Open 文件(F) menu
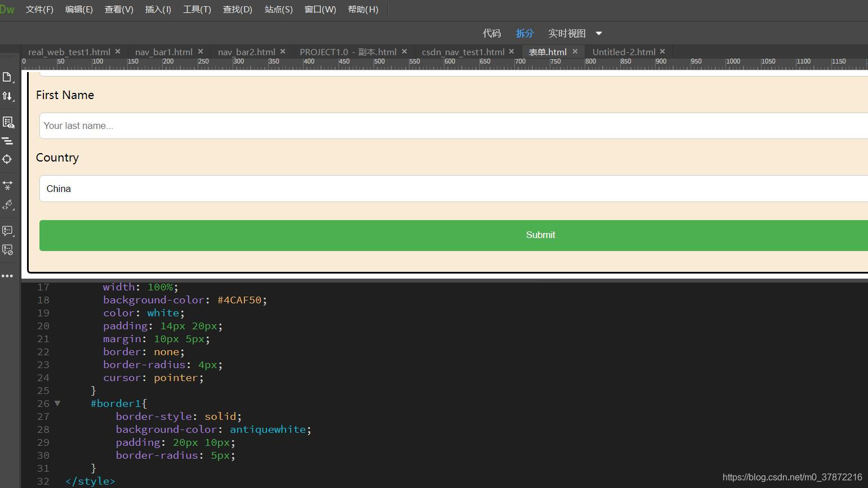The image size is (868, 488). tap(39, 10)
